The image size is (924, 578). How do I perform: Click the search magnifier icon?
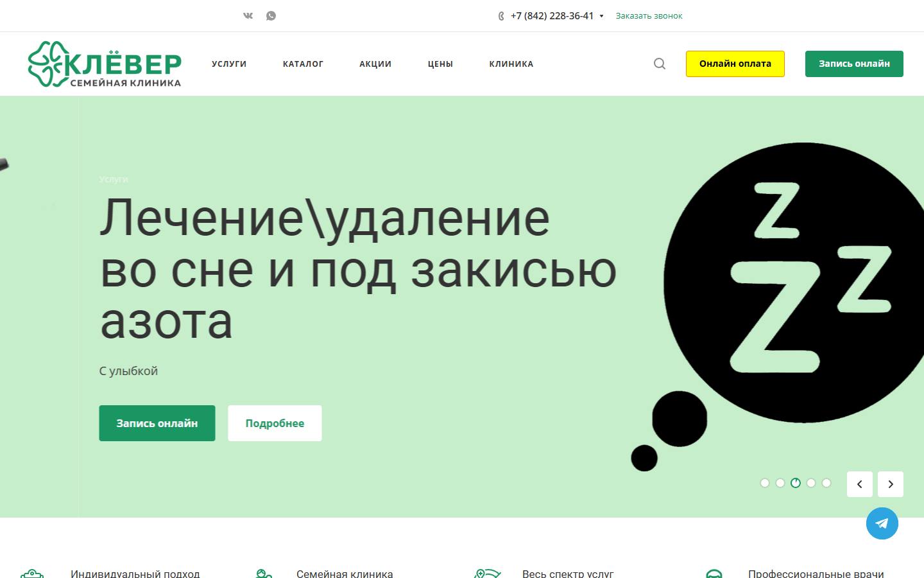(660, 64)
